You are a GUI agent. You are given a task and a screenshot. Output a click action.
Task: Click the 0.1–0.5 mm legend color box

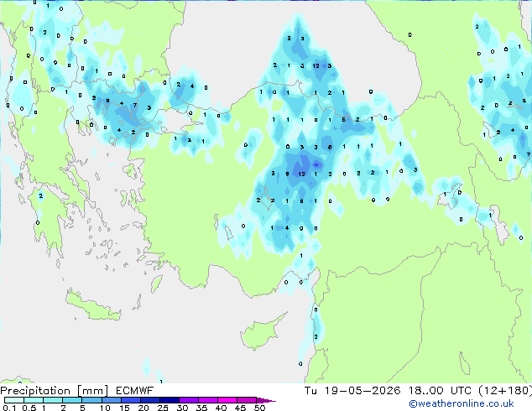click(x=14, y=400)
